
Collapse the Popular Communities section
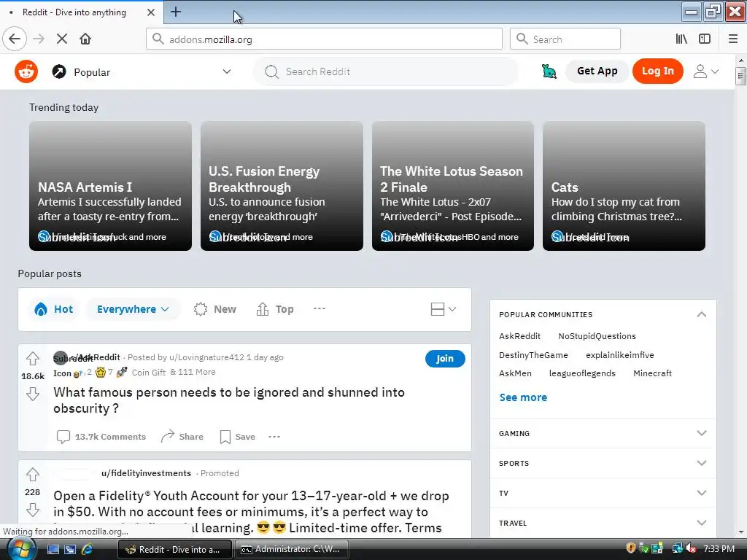701,314
